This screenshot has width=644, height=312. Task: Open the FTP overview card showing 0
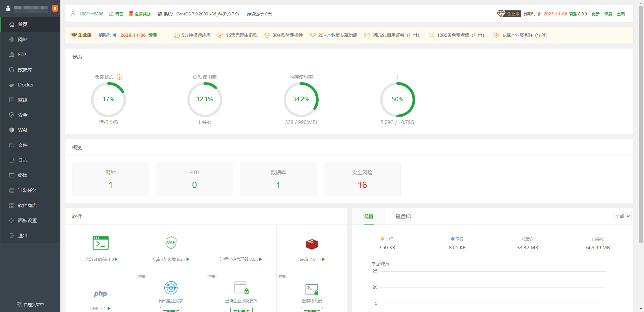click(x=195, y=179)
